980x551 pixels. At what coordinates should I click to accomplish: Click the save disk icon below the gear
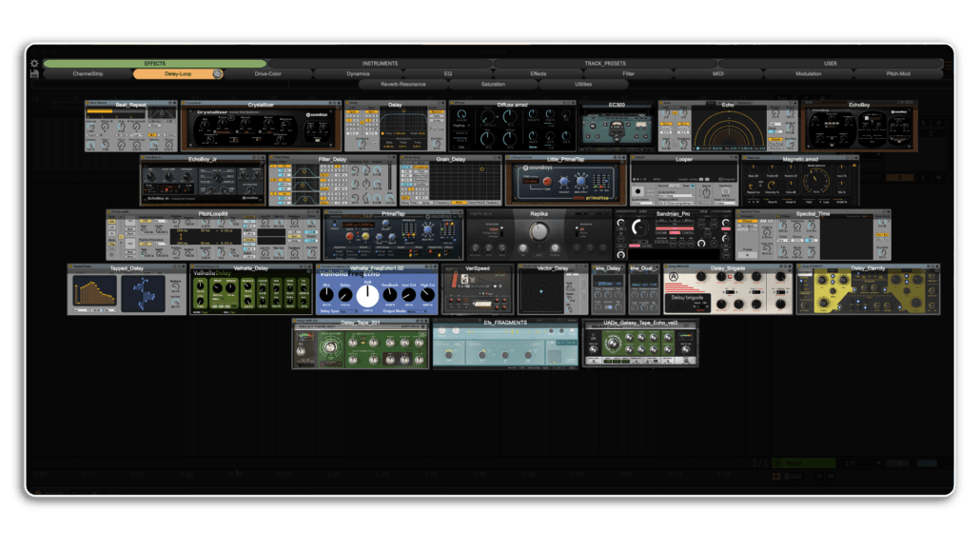click(x=35, y=74)
